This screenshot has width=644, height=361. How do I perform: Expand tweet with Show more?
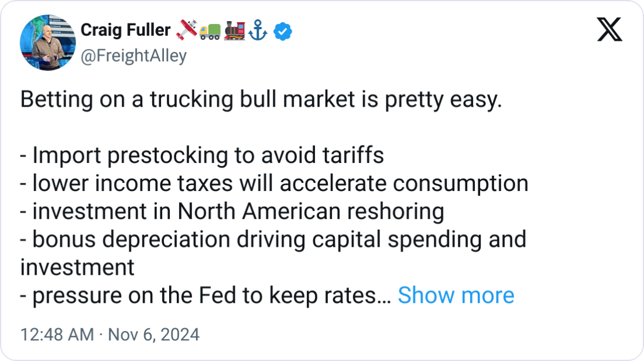pos(455,296)
